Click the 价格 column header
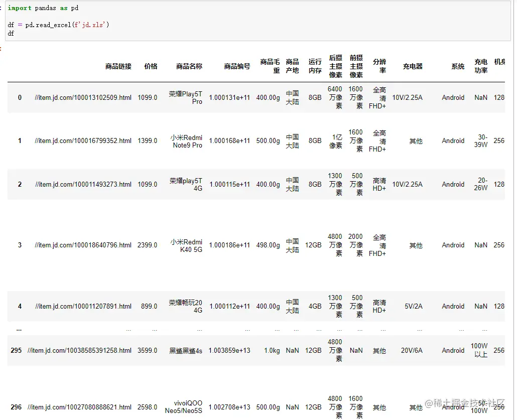 151,66
